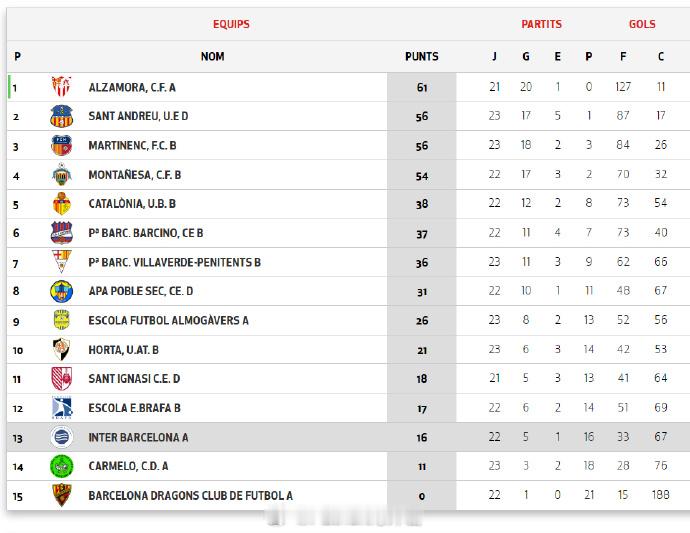Click the Montañesa C.F. B crest
This screenshot has height=533, width=690.
tap(61, 175)
